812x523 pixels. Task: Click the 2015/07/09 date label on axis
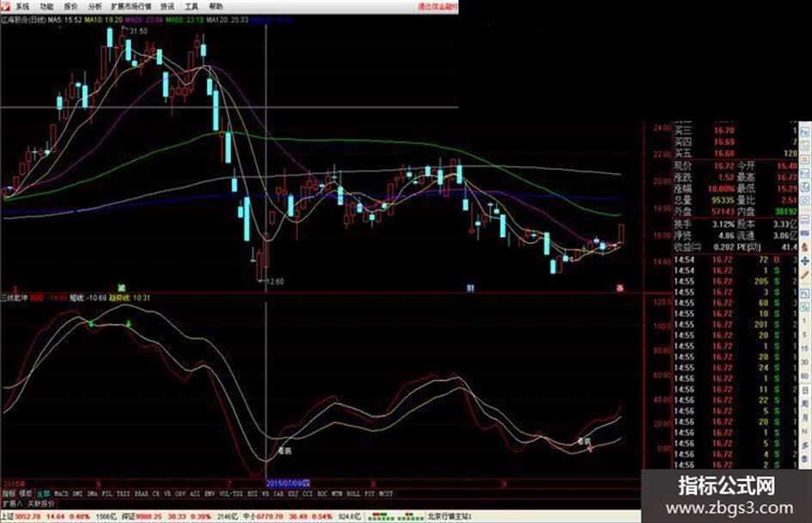pyautogui.click(x=288, y=483)
